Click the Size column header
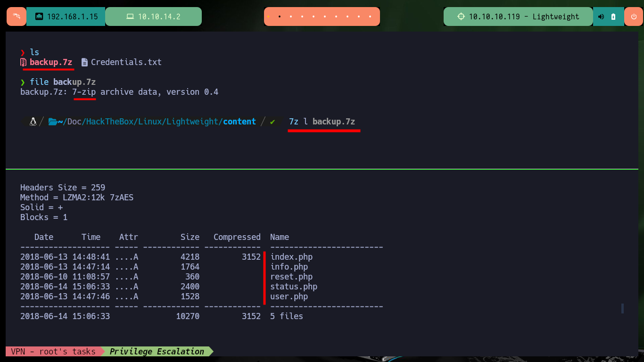Screen dimensions: 644x362 coord(190,237)
